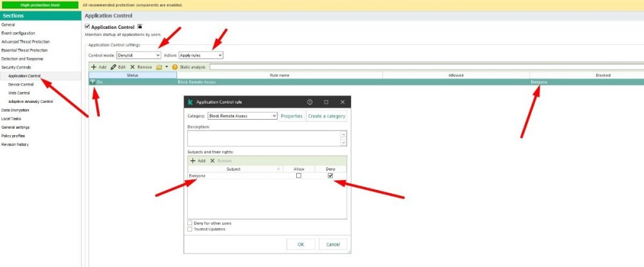Click the Properties button in dialog

pos(292,116)
